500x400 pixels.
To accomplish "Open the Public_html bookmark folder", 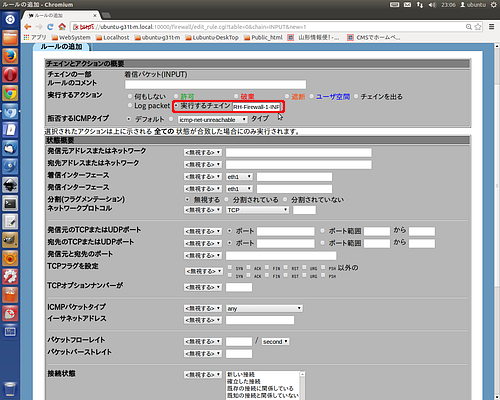I will [x=263, y=37].
